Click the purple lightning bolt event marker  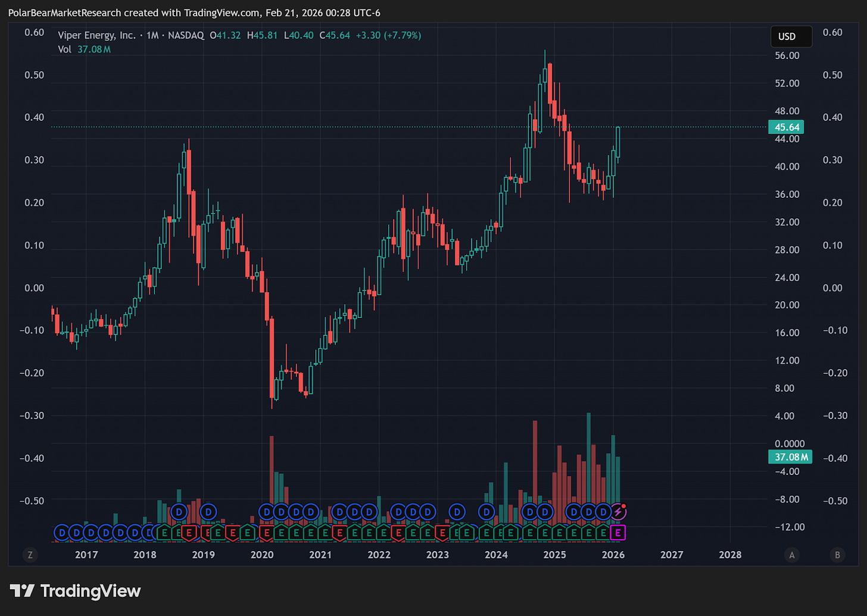618,511
